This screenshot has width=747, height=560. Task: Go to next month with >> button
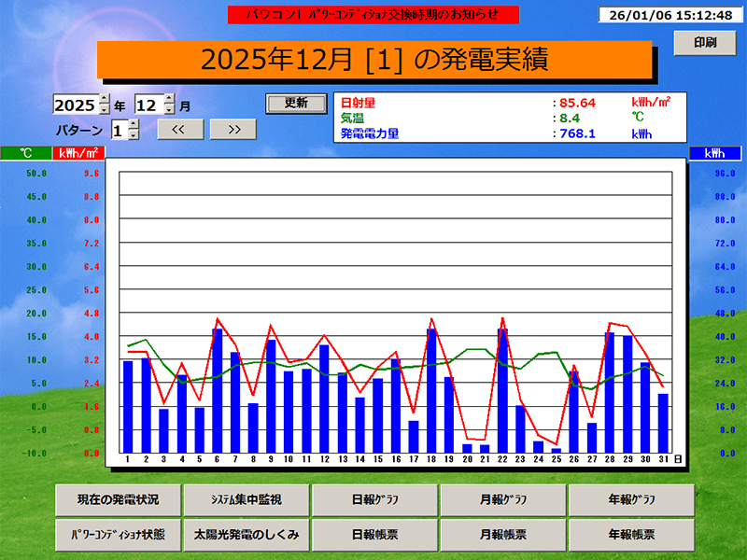pos(233,129)
